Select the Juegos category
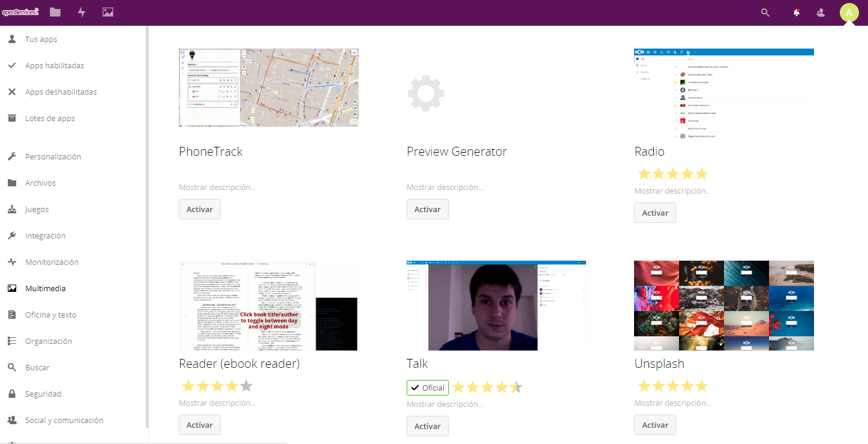Image resolution: width=868 pixels, height=444 pixels. (x=37, y=209)
